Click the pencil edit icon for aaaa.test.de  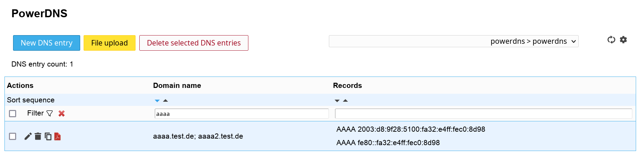click(28, 137)
